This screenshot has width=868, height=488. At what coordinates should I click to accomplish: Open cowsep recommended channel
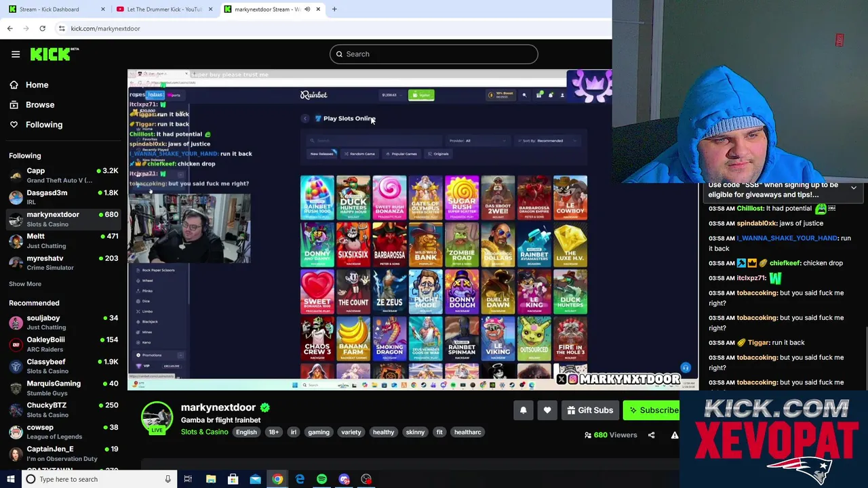tap(64, 432)
